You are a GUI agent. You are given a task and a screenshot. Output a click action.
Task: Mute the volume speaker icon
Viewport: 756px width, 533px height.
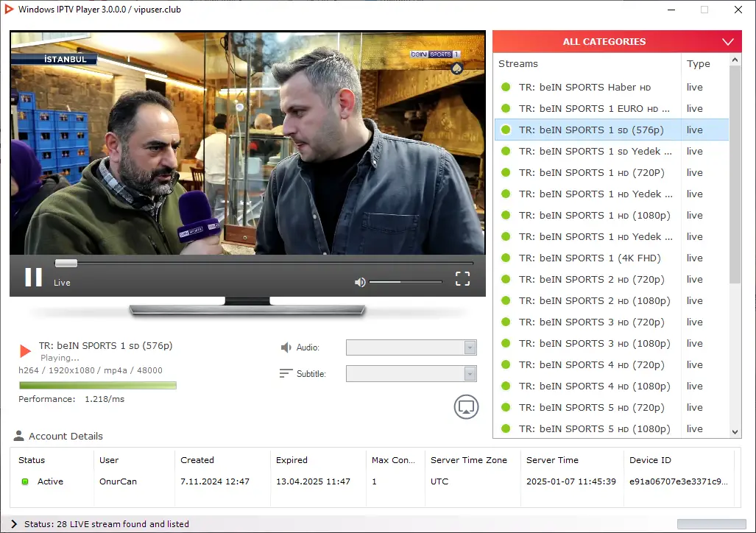click(360, 282)
